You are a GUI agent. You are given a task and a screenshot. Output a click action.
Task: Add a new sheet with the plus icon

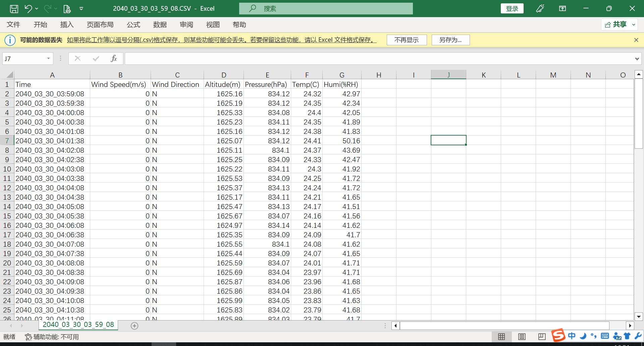click(135, 326)
